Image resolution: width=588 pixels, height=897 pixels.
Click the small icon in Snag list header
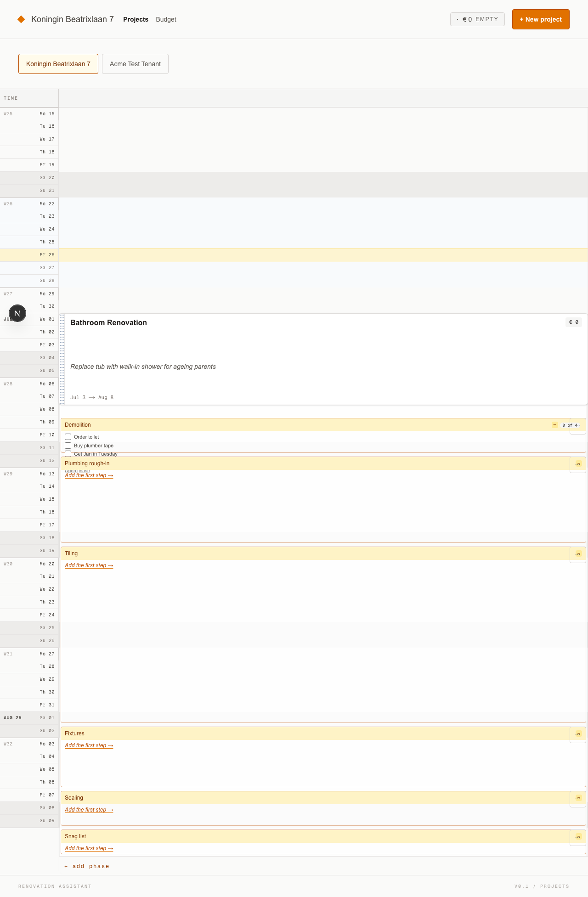[x=578, y=836]
